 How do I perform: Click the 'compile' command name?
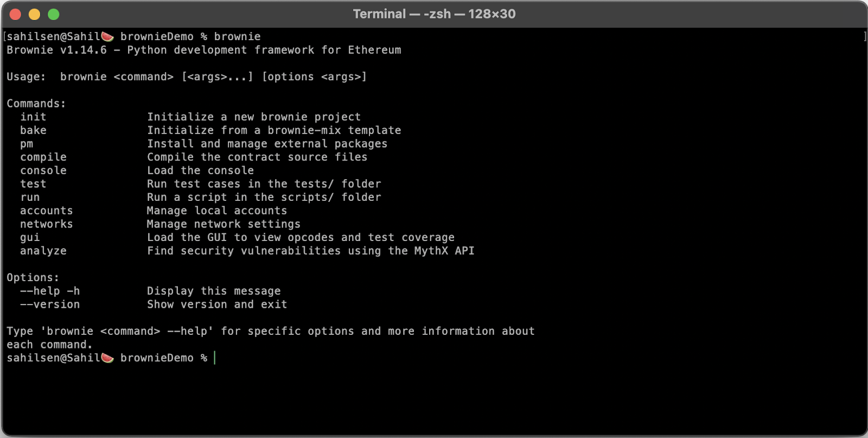pos(43,157)
